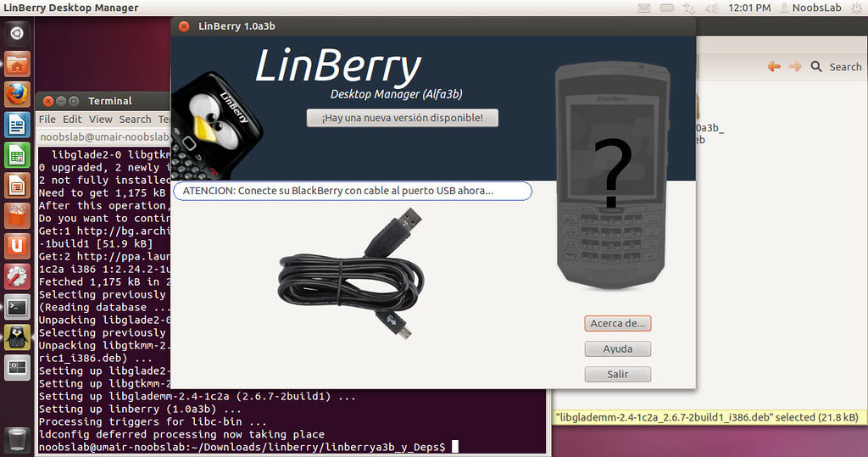Maximize the Terminal window
The width and height of the screenshot is (868, 457).
point(74,101)
